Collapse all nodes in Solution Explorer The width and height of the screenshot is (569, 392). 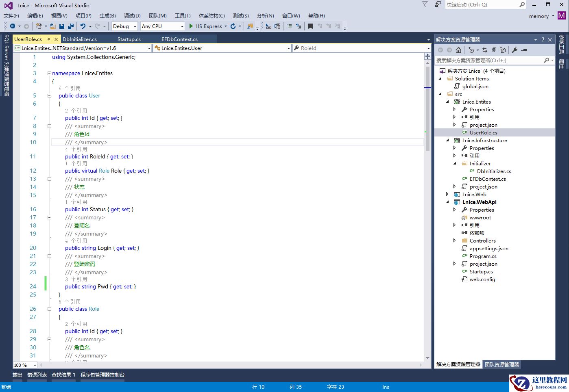494,50
